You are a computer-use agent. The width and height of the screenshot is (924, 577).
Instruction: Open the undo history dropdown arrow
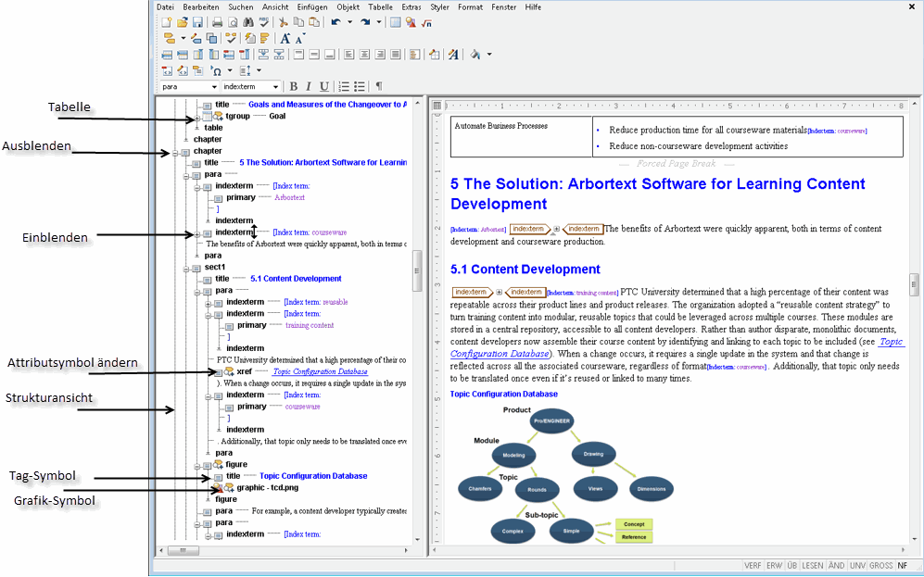349,22
